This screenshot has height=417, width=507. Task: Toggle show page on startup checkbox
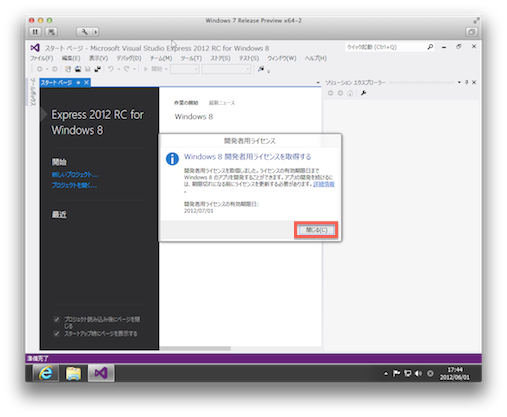click(x=56, y=333)
